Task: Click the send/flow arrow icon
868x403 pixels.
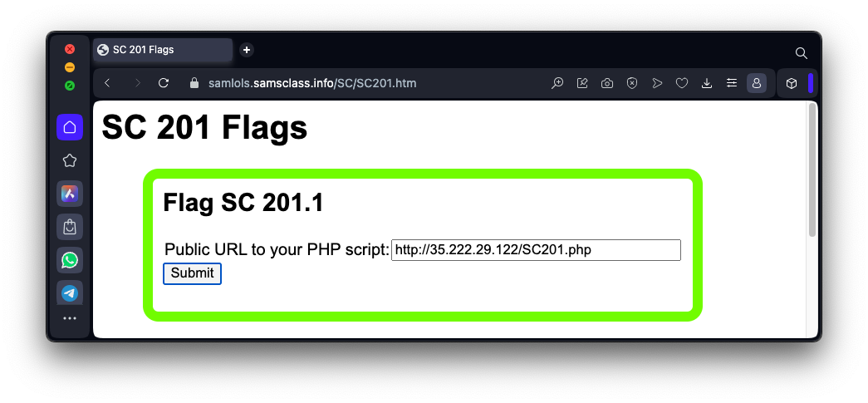Action: coord(657,83)
